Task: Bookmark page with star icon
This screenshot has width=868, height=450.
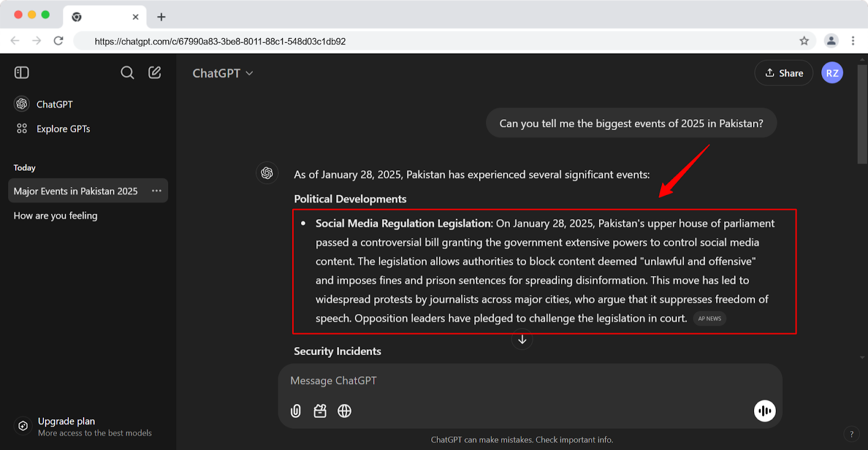Action: tap(804, 41)
